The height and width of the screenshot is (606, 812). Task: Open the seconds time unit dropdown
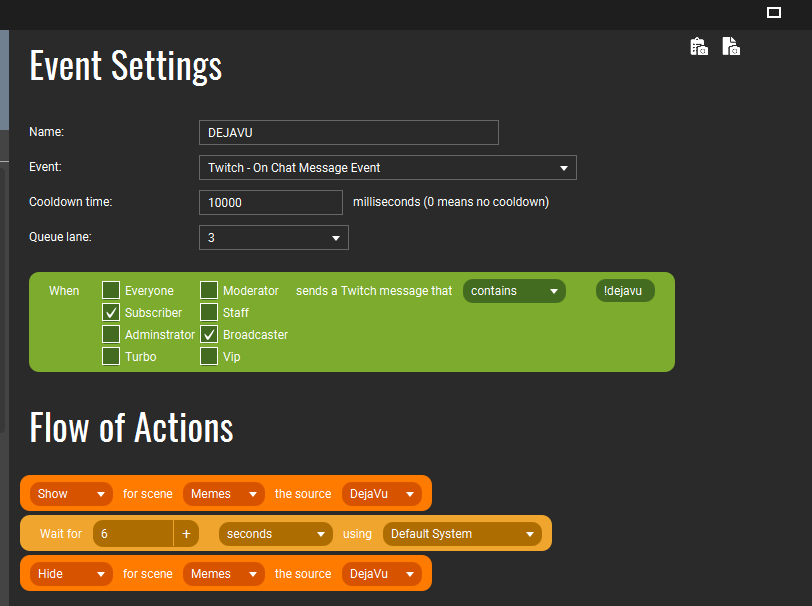[276, 534]
